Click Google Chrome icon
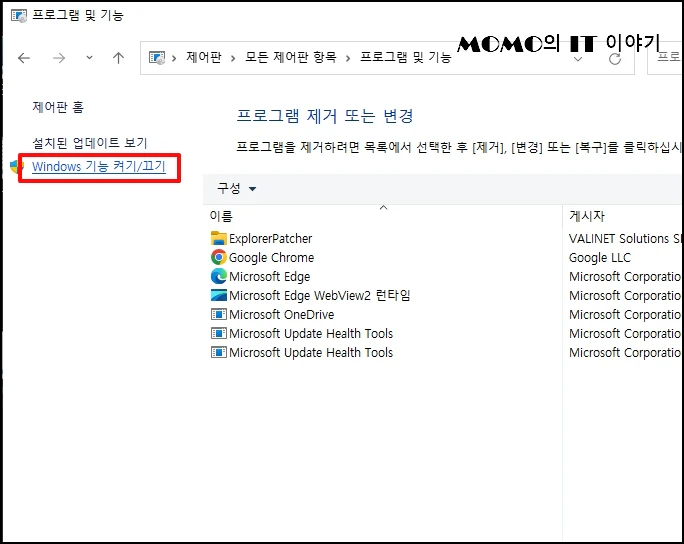 [x=219, y=257]
